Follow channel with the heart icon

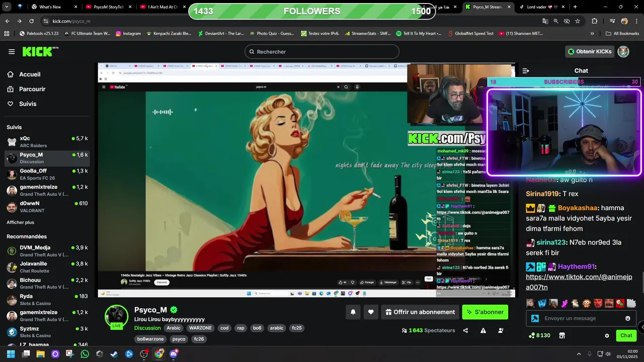371,312
